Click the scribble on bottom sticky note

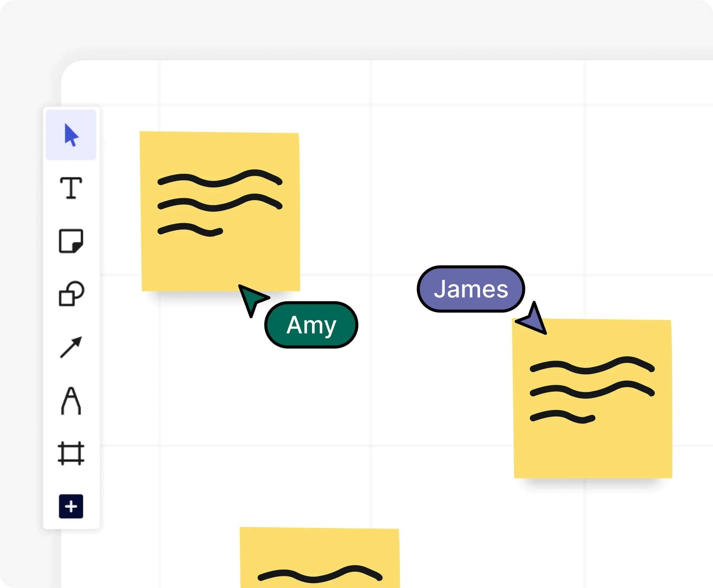pos(320,574)
